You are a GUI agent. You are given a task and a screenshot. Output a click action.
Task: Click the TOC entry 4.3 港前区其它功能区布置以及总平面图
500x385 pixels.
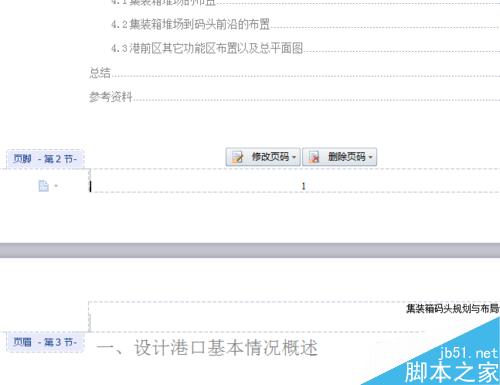coord(207,49)
